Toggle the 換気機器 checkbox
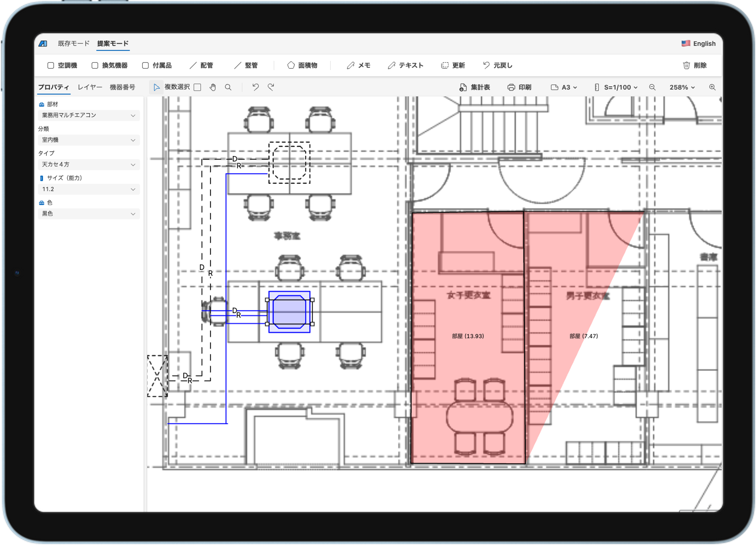 coord(95,65)
